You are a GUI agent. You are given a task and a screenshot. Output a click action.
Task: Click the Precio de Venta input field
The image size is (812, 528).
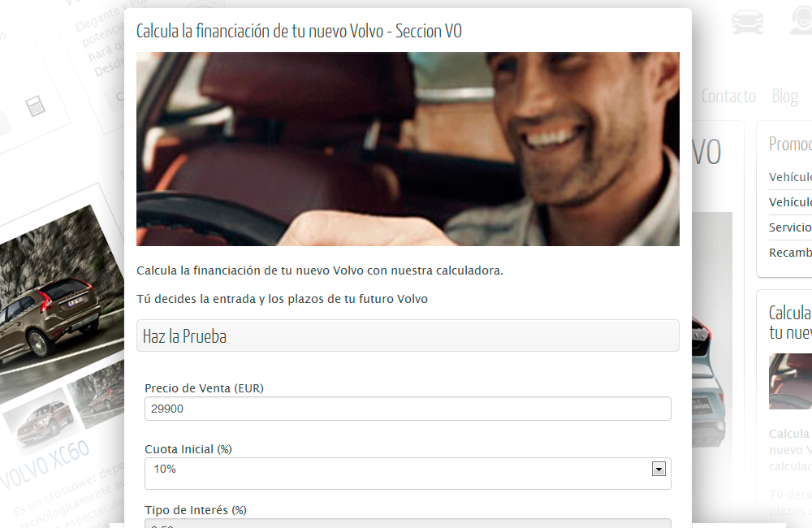[x=408, y=409]
